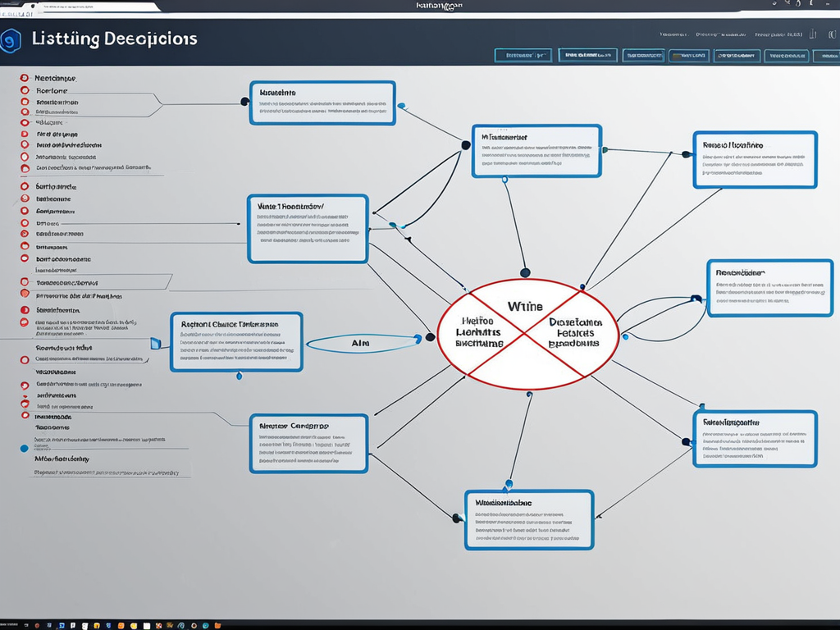This screenshot has height=630, width=840.
Task: Toggle the radio button beside Saselefocrien item
Action: tap(24, 311)
